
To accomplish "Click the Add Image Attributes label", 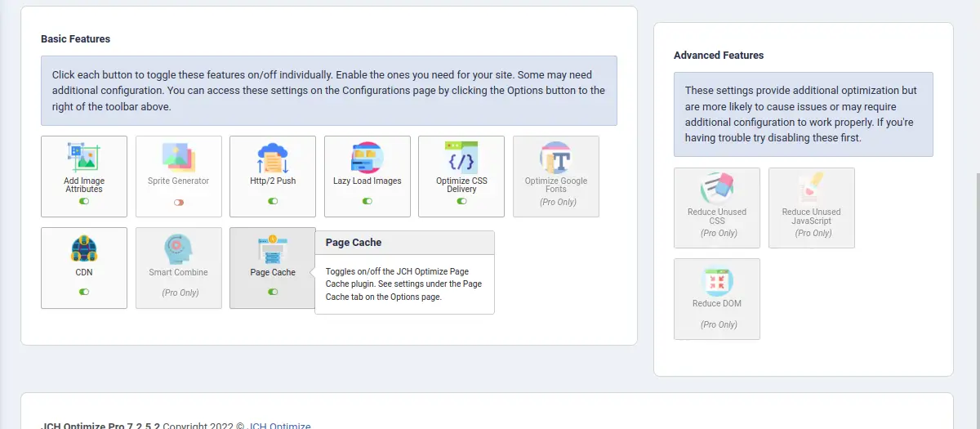I will coord(84,185).
